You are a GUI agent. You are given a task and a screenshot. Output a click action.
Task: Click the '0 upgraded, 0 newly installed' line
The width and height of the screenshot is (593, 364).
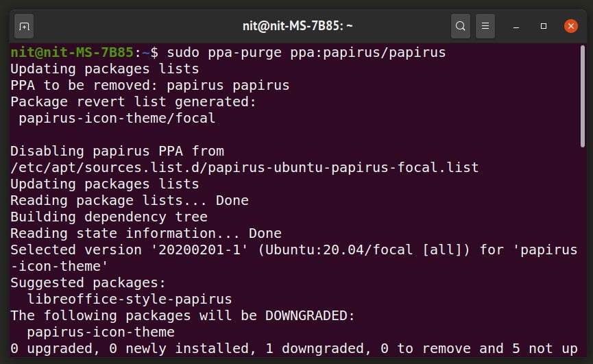coord(294,348)
